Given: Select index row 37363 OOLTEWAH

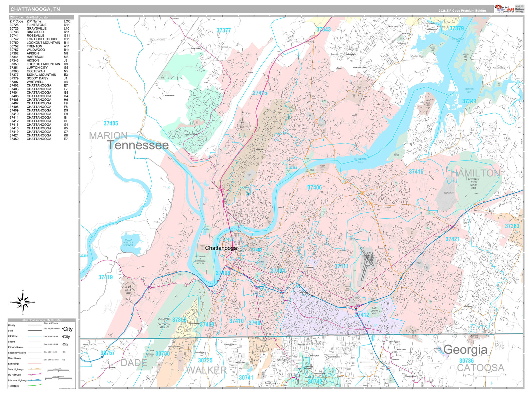Looking at the screenshot, I should [x=40, y=71].
